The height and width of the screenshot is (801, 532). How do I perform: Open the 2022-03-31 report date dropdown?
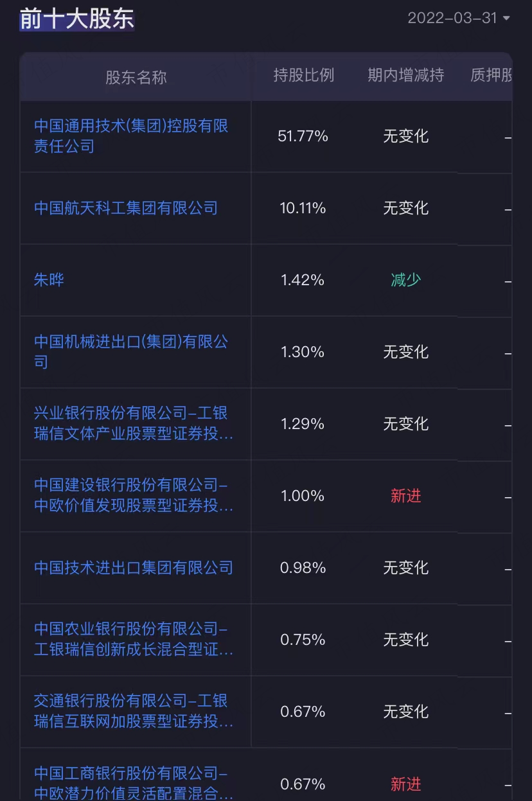[x=458, y=18]
